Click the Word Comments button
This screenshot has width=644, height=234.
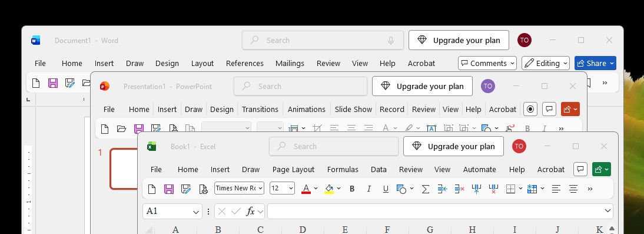[x=487, y=63]
